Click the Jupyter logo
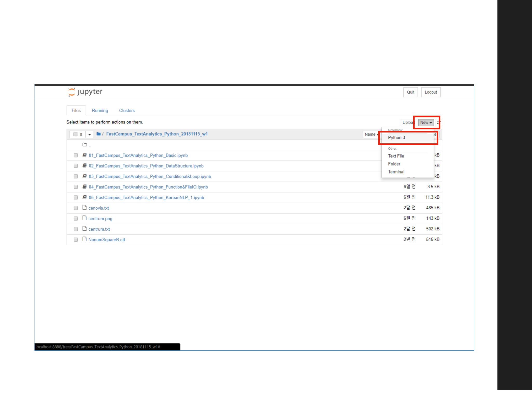 (x=85, y=92)
